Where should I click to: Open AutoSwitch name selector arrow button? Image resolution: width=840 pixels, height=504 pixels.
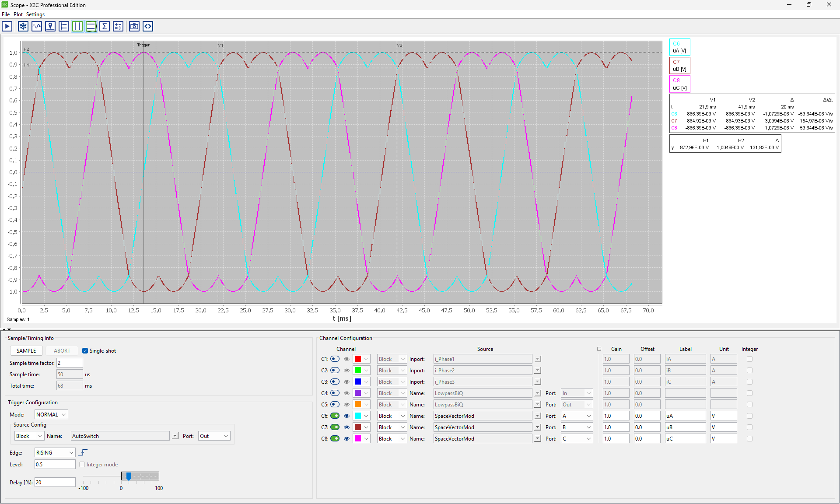[x=175, y=436]
